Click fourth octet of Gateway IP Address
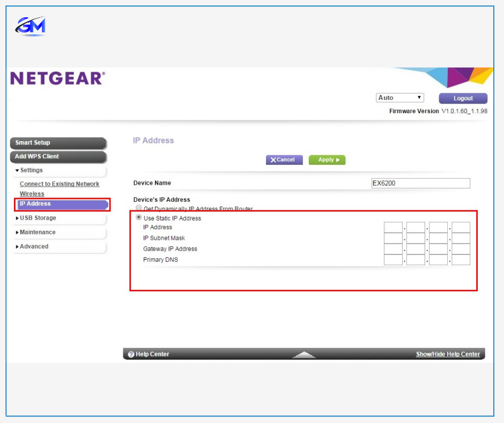This screenshot has height=423, width=504. coord(461,249)
